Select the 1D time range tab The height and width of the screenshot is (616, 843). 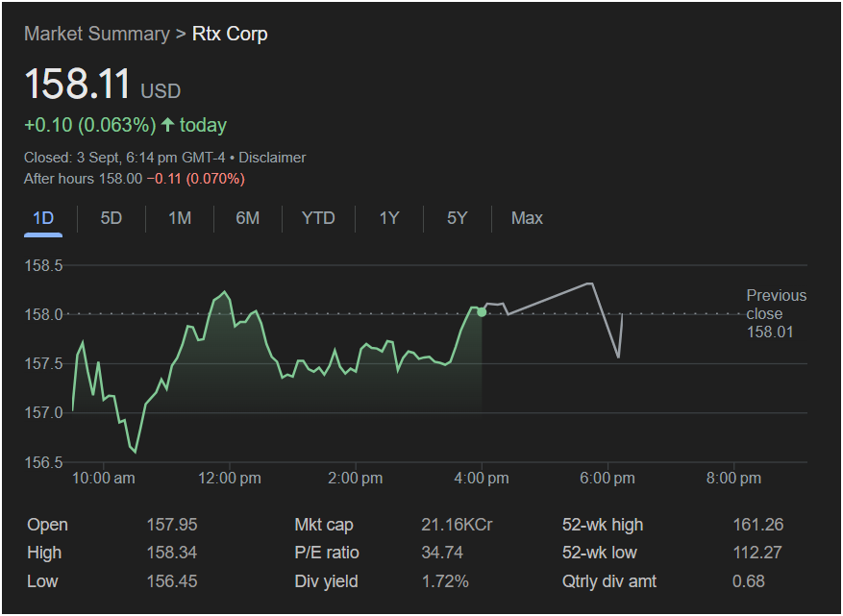[43, 218]
